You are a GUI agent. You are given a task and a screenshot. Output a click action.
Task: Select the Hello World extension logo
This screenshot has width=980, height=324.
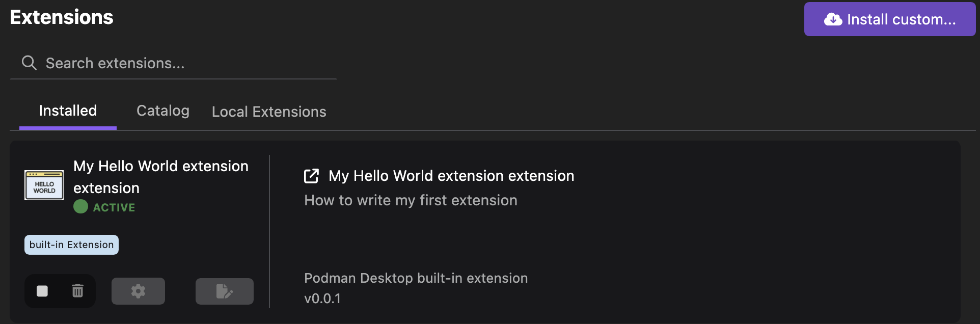click(44, 185)
